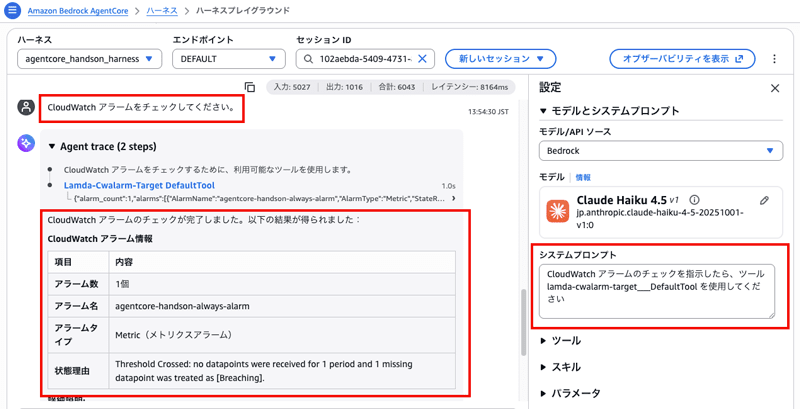Expand tool output with the right chevron
Viewport: 800px width, 409px height.
454,198
